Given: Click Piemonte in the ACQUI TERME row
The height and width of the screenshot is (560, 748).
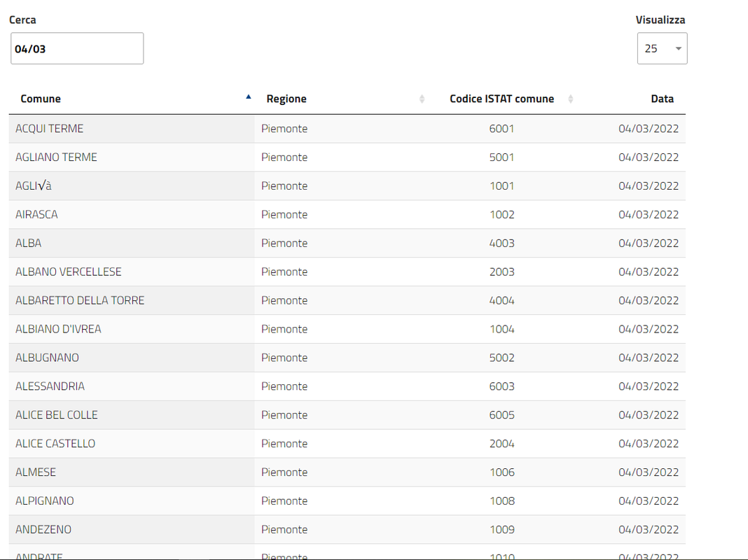Looking at the screenshot, I should point(284,129).
